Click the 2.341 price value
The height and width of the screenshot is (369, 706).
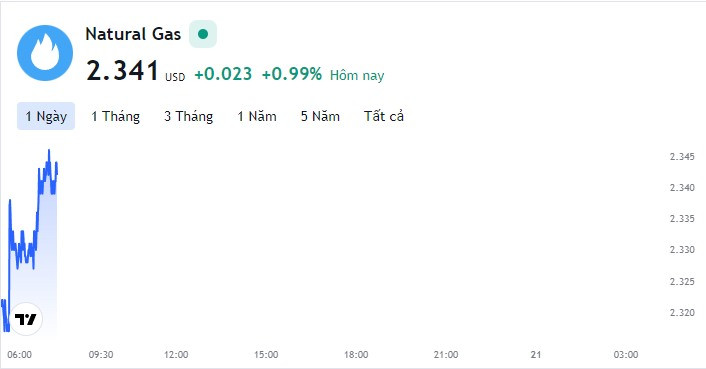[x=122, y=71]
